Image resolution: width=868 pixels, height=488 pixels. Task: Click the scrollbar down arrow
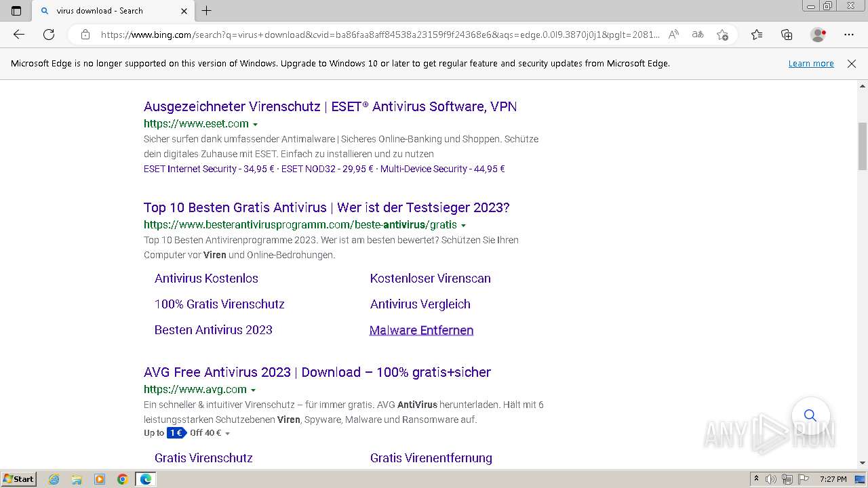[x=863, y=463]
